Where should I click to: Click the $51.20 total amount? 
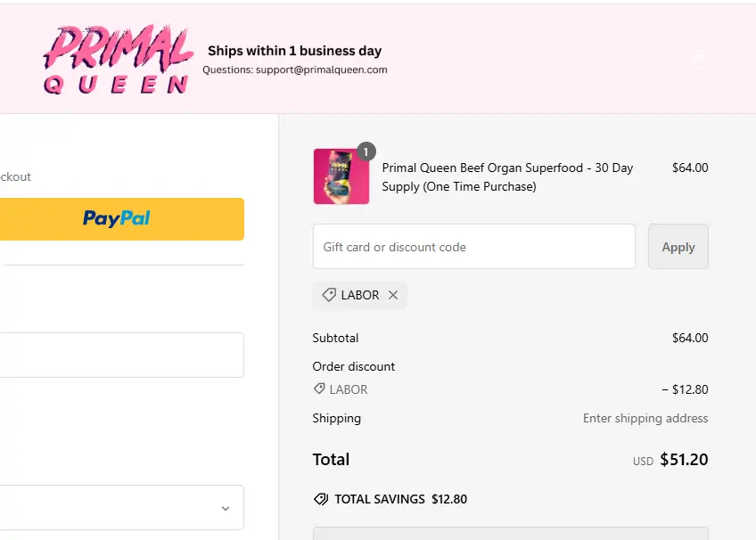click(684, 460)
